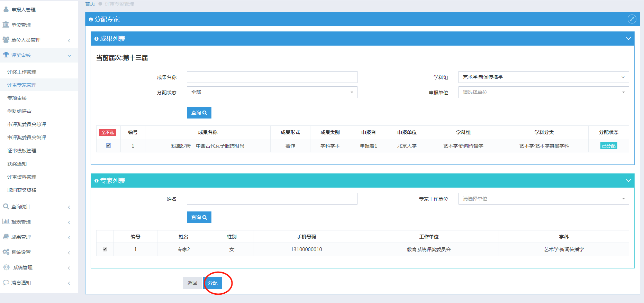Open 评审专家管理 submenu item
This screenshot has height=303, width=644.
[x=22, y=85]
